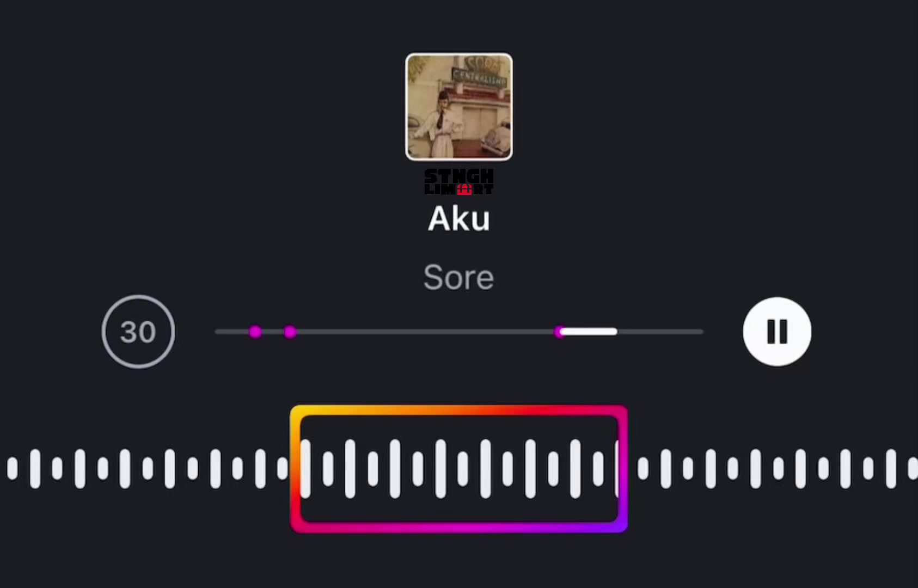Click gray track right of the white segment
The image size is (918, 588).
pyautogui.click(x=660, y=332)
